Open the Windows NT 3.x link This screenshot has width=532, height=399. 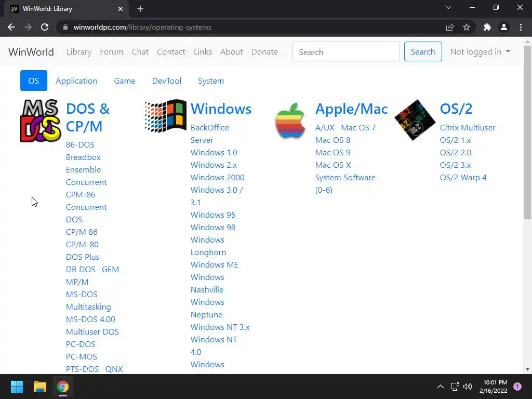tap(220, 327)
